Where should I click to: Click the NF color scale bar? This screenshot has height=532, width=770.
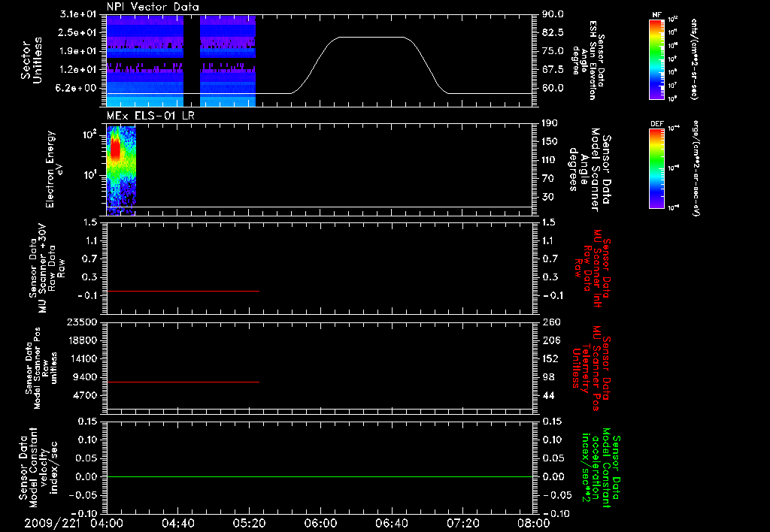656,59
